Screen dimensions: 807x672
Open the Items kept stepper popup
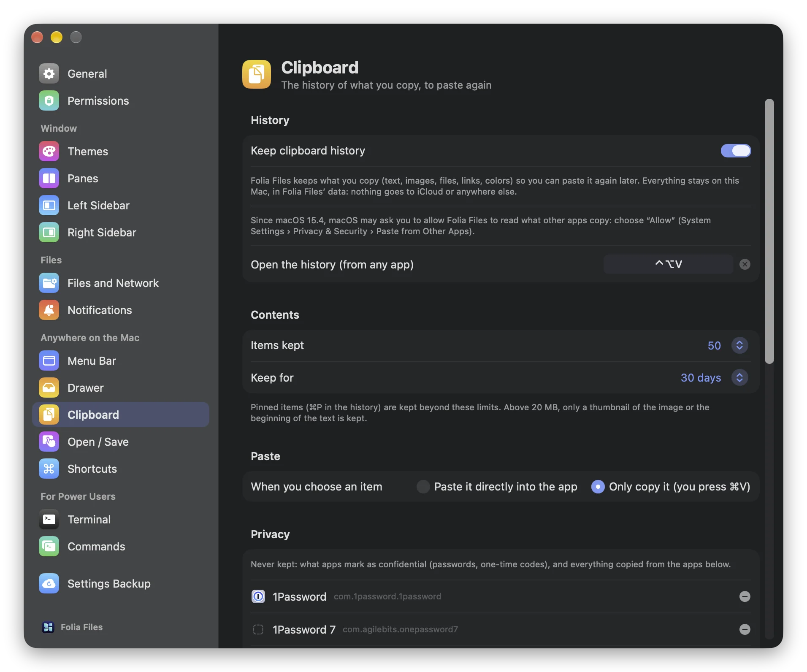[739, 346]
